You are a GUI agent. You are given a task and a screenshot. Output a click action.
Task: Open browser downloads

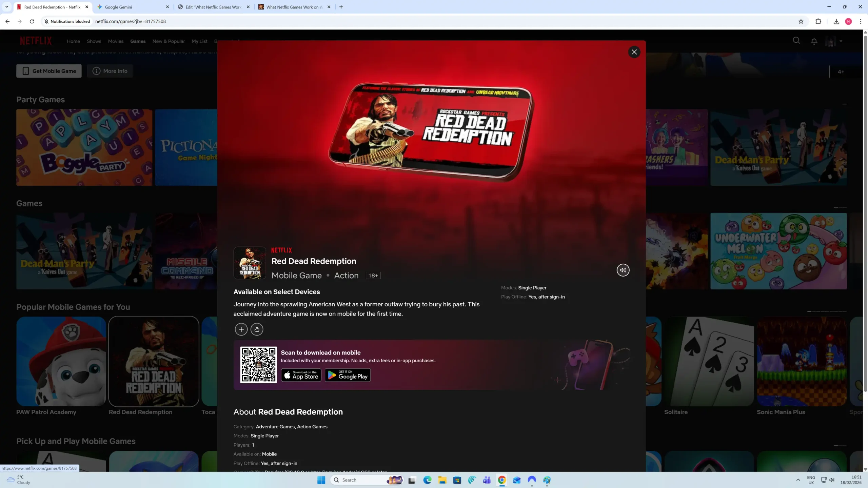click(836, 21)
